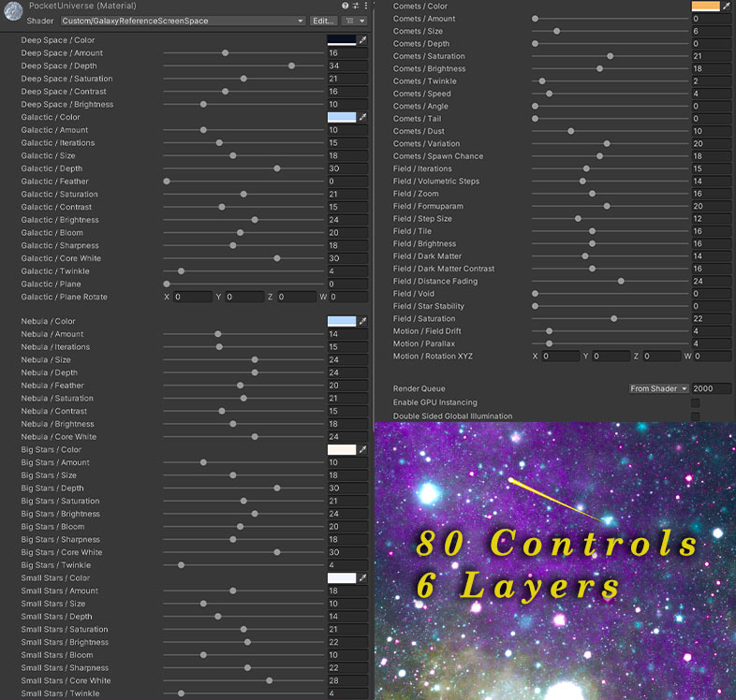Open the material header more options menu
The image size is (736, 700).
(366, 6)
